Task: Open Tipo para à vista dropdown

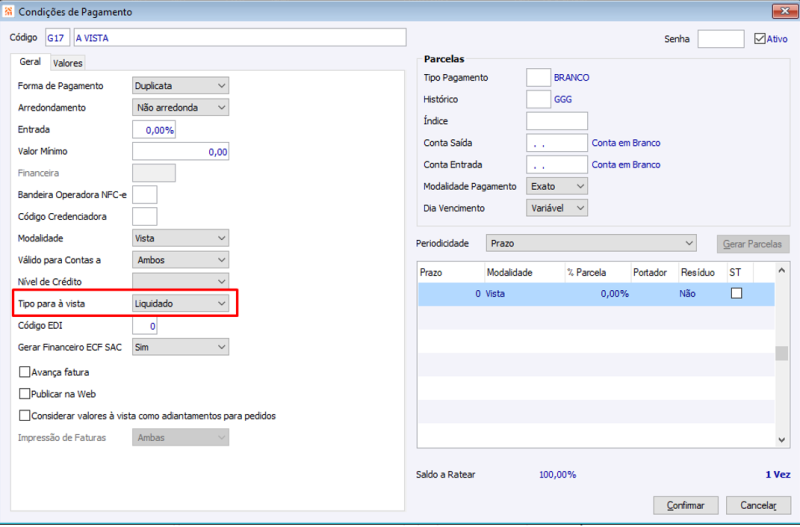Action: point(181,304)
